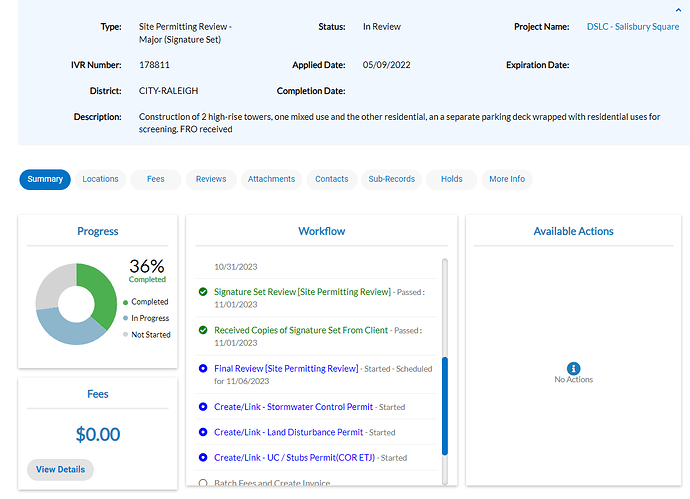The image size is (690, 499).
Task: Open the Sub-Records tab
Action: (x=391, y=179)
